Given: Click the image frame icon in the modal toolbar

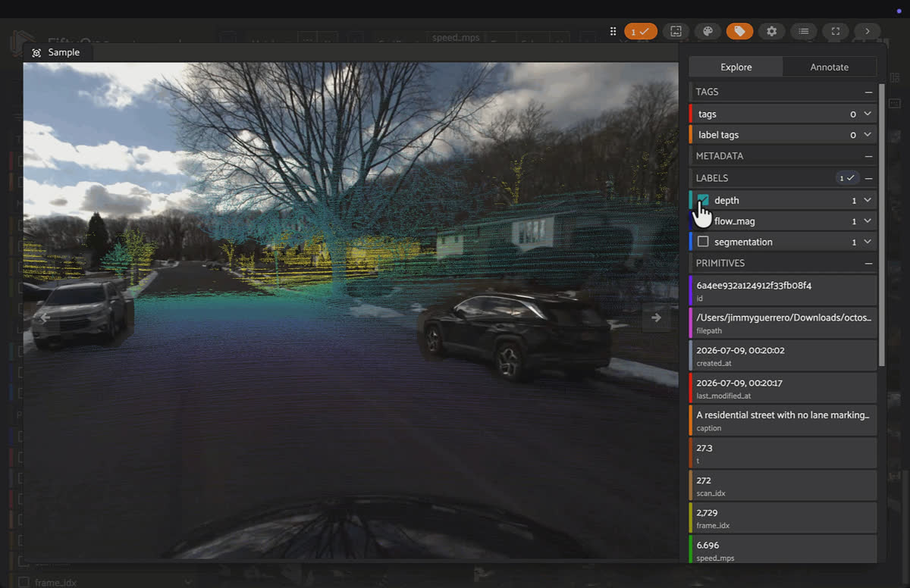Looking at the screenshot, I should 676,31.
